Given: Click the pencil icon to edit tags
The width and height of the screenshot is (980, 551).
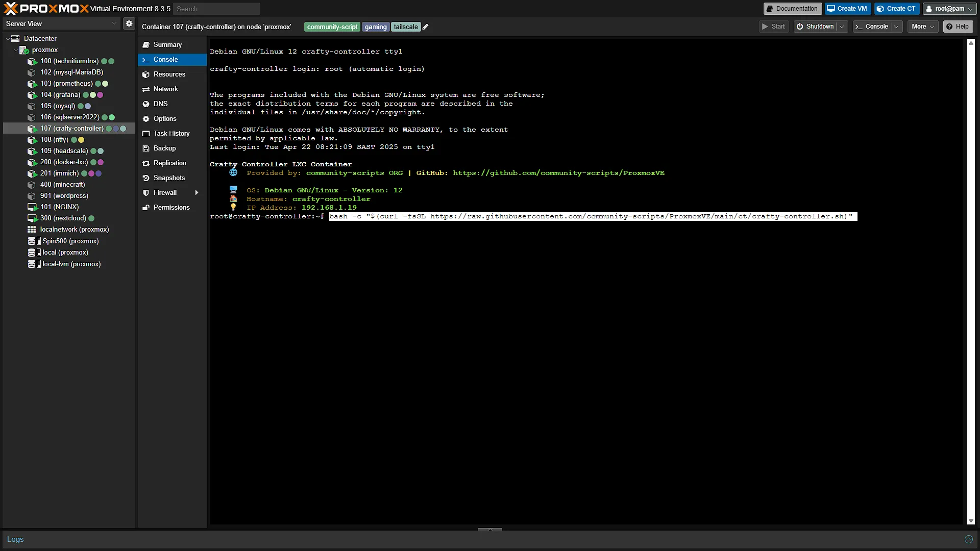Looking at the screenshot, I should point(426,27).
